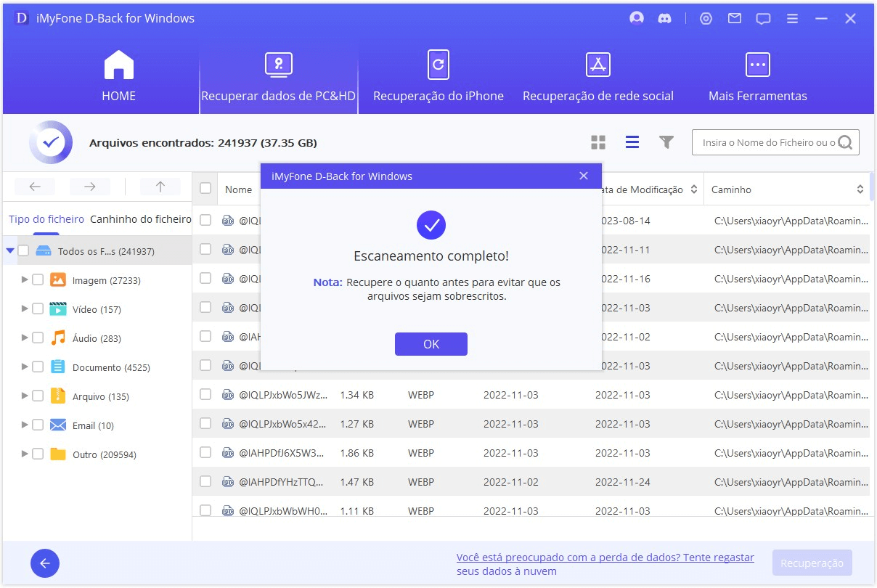Expand the Imagem tree node
The image size is (877, 588).
[25, 280]
